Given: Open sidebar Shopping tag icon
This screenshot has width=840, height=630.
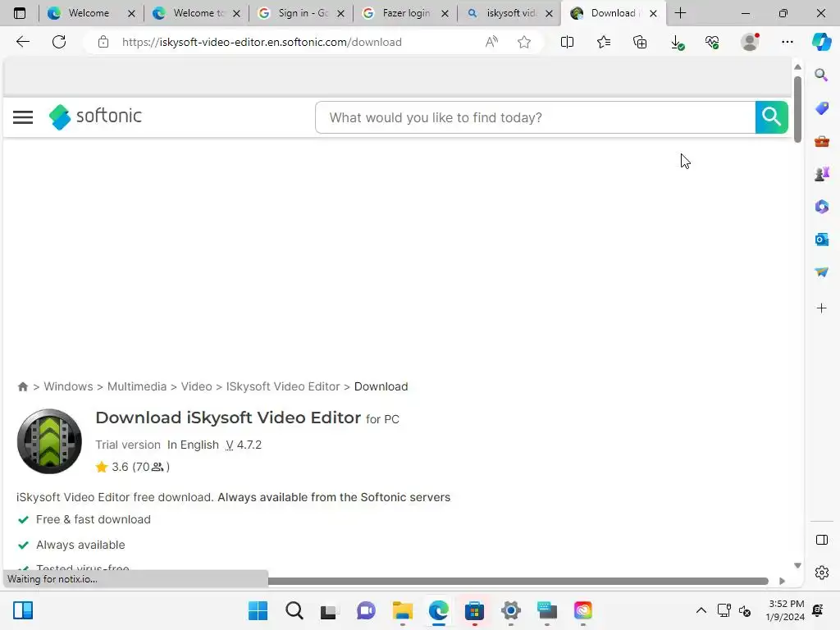Looking at the screenshot, I should click(x=821, y=108).
